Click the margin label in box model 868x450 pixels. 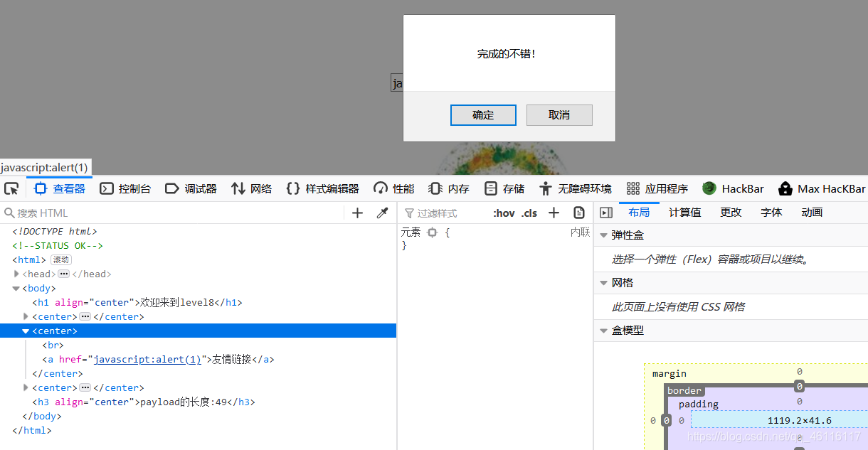point(668,373)
